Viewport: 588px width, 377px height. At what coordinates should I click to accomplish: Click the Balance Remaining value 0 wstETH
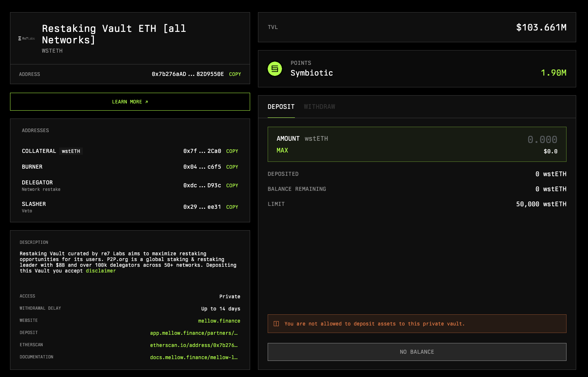[x=551, y=189]
